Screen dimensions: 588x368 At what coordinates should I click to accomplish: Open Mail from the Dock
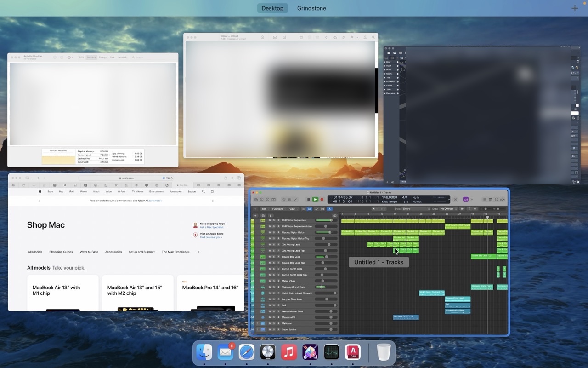pos(225,352)
